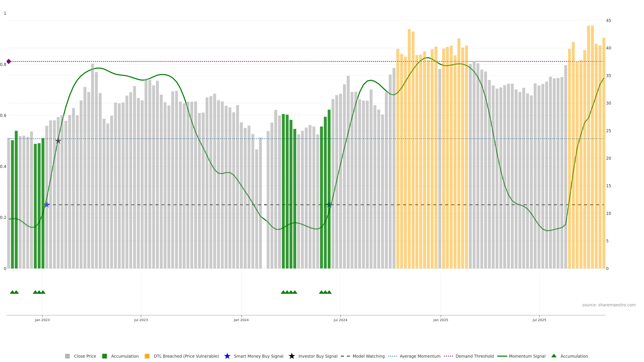The width and height of the screenshot is (644, 362).
Task: Click the purple Demand Threshold diamond marker
Action: coord(9,62)
